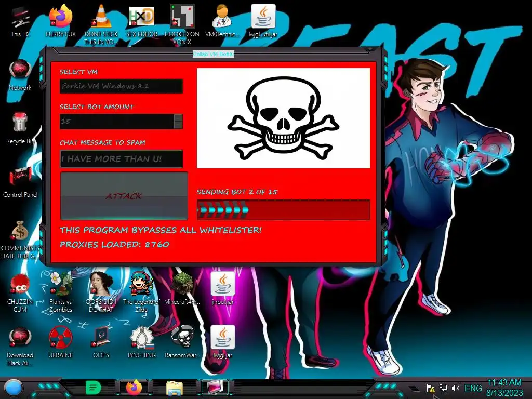Open the Action Center flag tray icon

point(431,388)
